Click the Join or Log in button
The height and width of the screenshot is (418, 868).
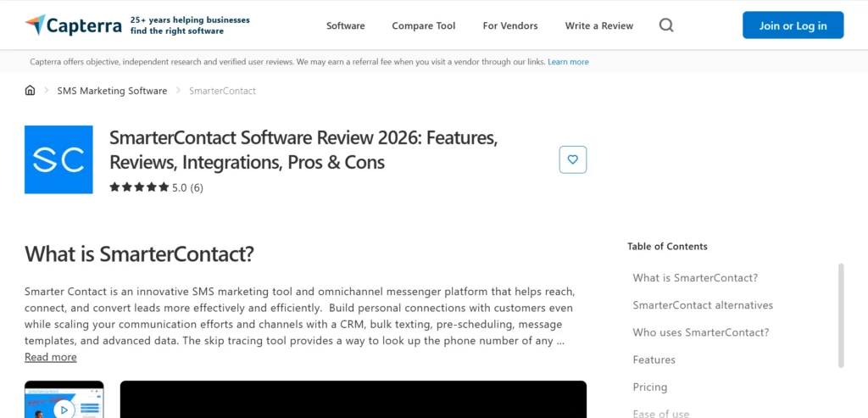[x=793, y=25]
